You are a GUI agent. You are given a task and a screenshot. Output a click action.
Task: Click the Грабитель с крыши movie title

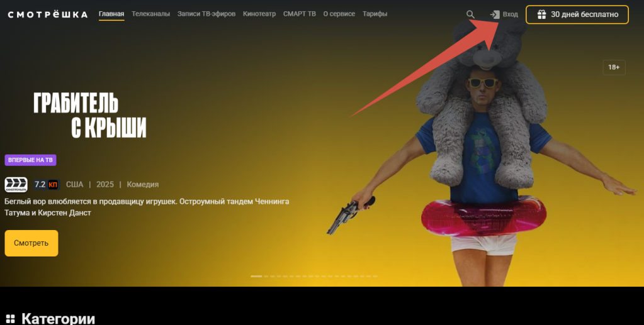click(90, 115)
